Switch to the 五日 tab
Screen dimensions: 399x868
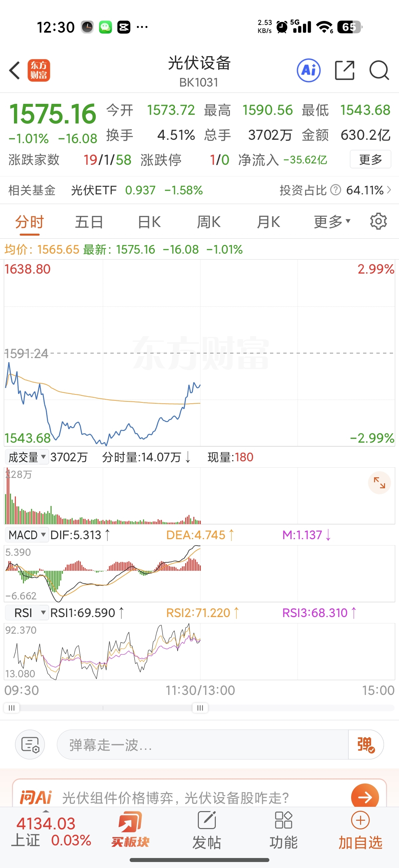pos(89,222)
